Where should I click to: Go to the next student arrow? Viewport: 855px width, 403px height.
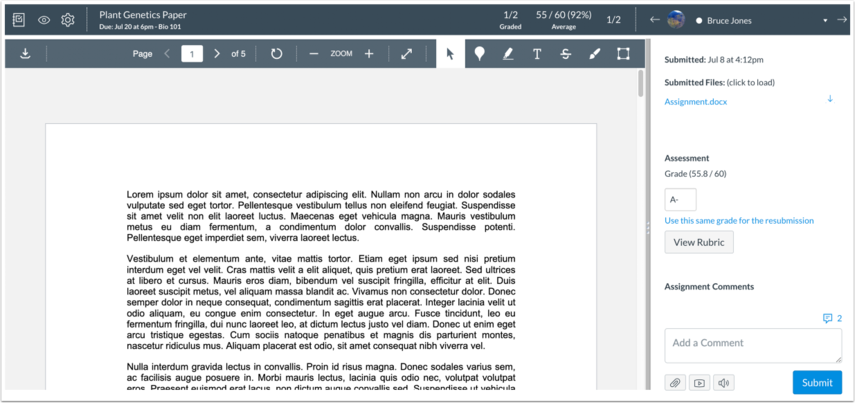coord(841,20)
